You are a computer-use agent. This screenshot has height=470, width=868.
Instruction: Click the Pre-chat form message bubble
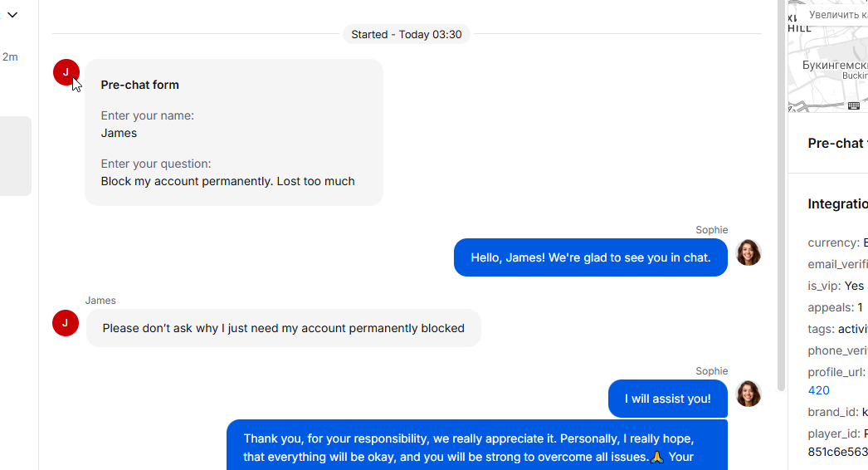tap(233, 132)
